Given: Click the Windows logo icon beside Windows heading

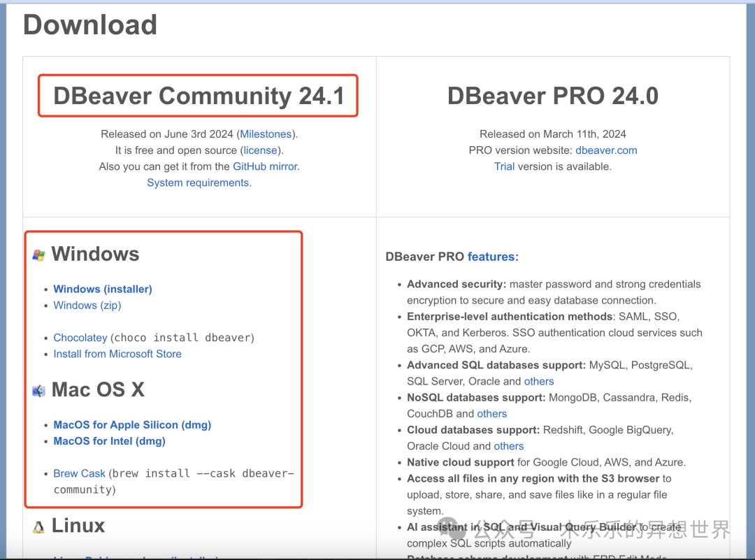Looking at the screenshot, I should click(38, 255).
